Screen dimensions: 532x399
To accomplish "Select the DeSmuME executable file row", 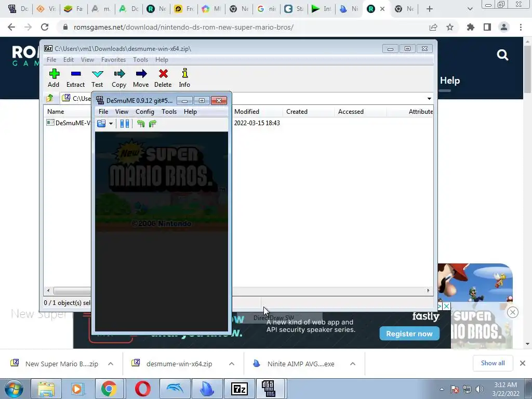I will pyautogui.click(x=68, y=123).
